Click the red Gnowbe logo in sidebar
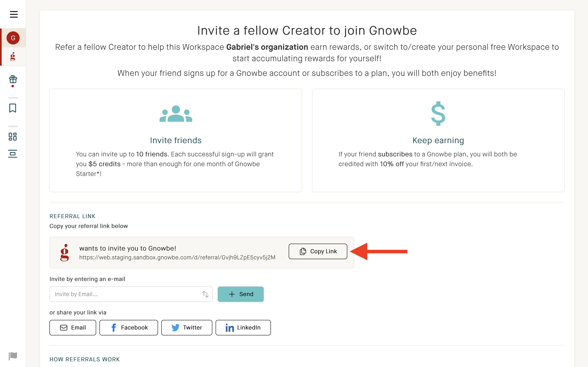This screenshot has width=588, height=367. coord(13,56)
